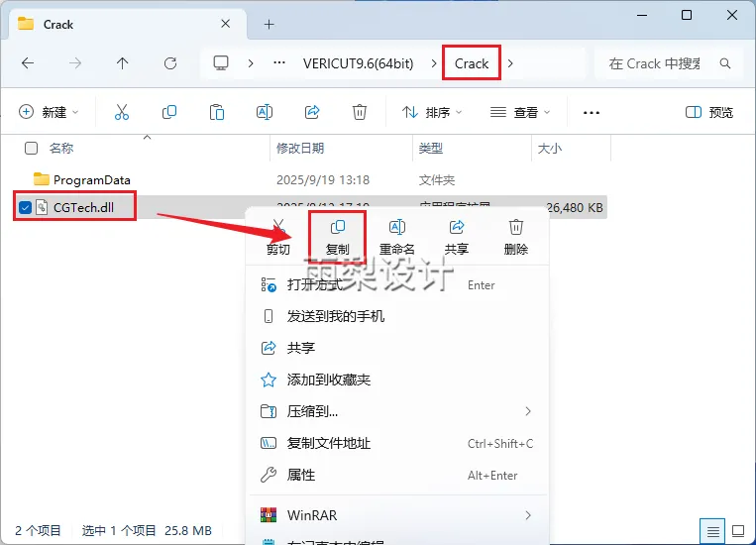The image size is (756, 545).
Task: Choose 共享 icon at context menu top
Action: 457,237
